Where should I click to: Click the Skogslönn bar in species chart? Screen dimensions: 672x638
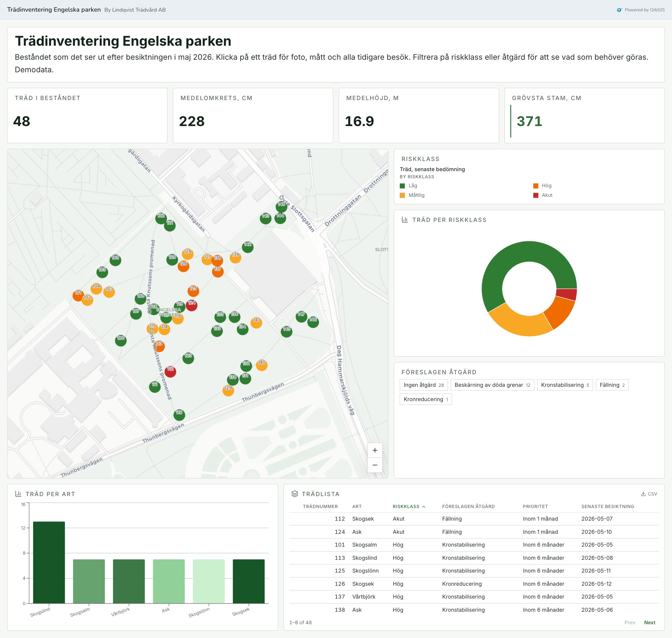coord(209,581)
